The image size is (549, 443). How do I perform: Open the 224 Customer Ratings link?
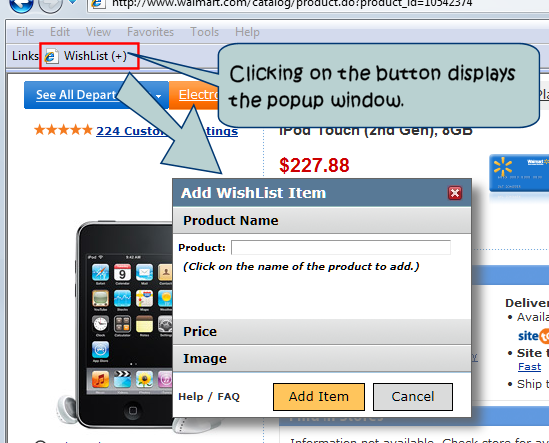[x=167, y=131]
